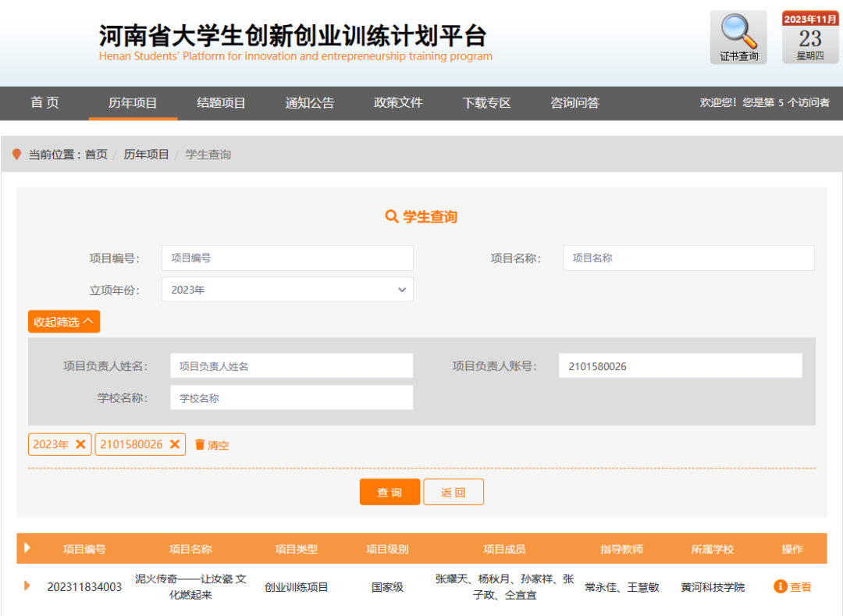843x616 pixels.
Task: Open the 政策文件 menu item
Action: pos(398,103)
